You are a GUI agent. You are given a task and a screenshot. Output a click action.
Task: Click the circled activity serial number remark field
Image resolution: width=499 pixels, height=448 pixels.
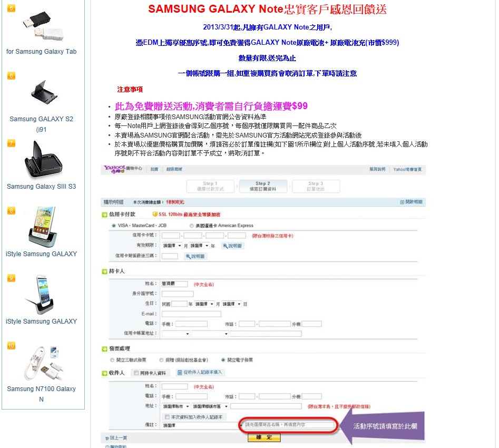(x=289, y=425)
